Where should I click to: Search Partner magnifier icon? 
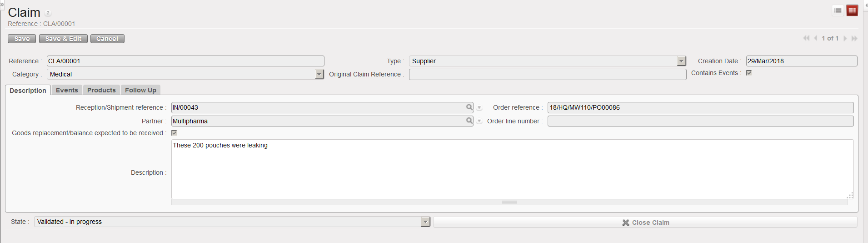pos(469,121)
